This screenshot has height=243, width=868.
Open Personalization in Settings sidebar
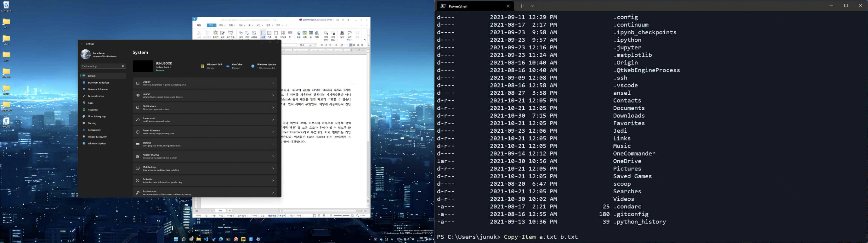(103, 96)
